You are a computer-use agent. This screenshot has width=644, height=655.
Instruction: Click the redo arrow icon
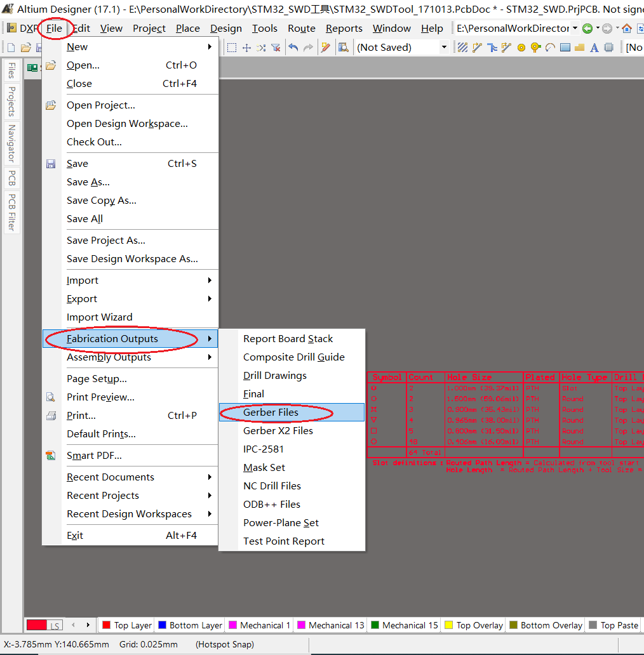(x=309, y=48)
